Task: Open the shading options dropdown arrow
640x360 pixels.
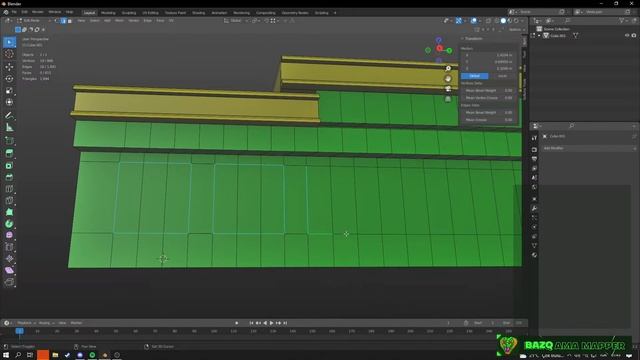Action: (x=523, y=20)
